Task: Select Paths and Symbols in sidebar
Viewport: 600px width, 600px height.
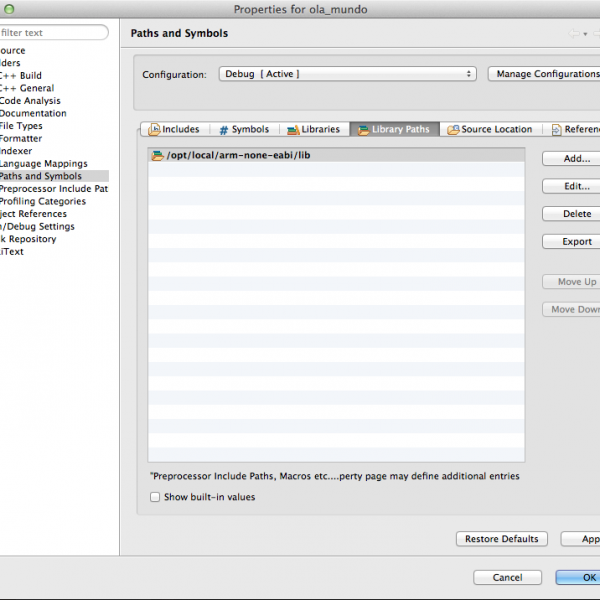Action: (41, 176)
